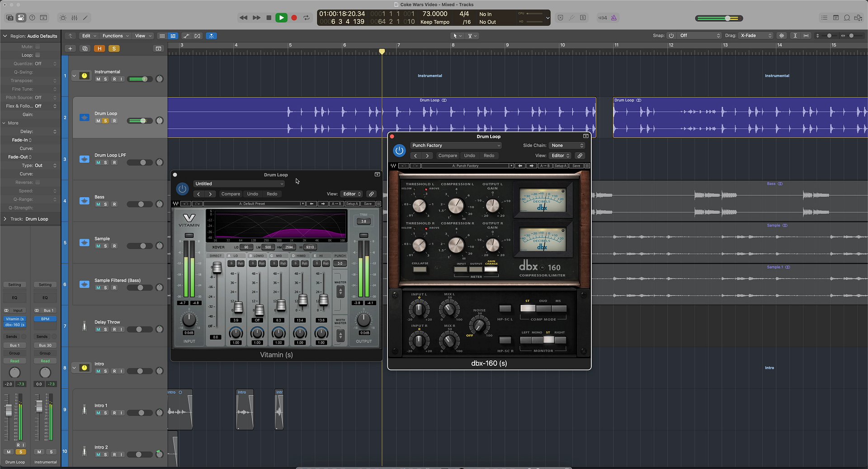Toggle Flex view icon in toolbar
The height and width of the screenshot is (469, 868).
(198, 36)
